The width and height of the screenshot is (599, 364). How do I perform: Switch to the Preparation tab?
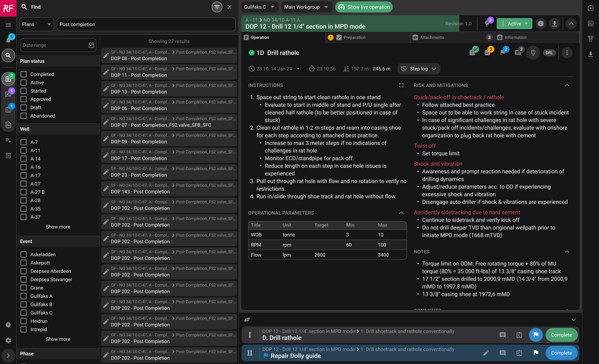(x=354, y=37)
